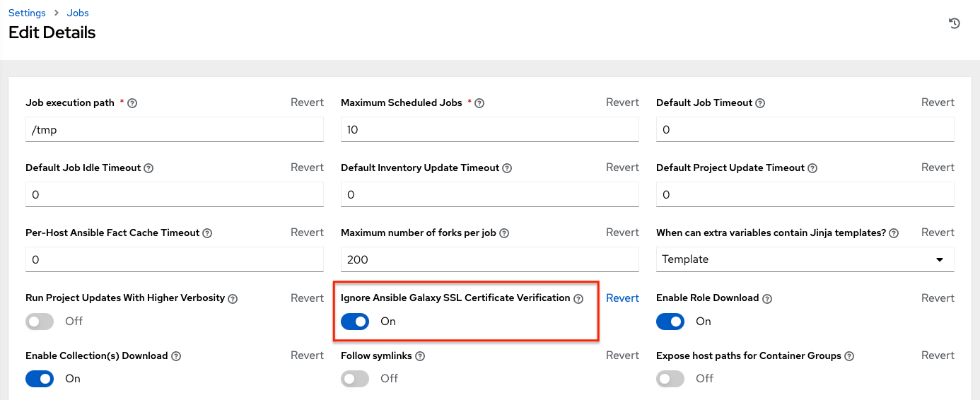Focus the Maximum Scheduled Jobs field

(489, 130)
